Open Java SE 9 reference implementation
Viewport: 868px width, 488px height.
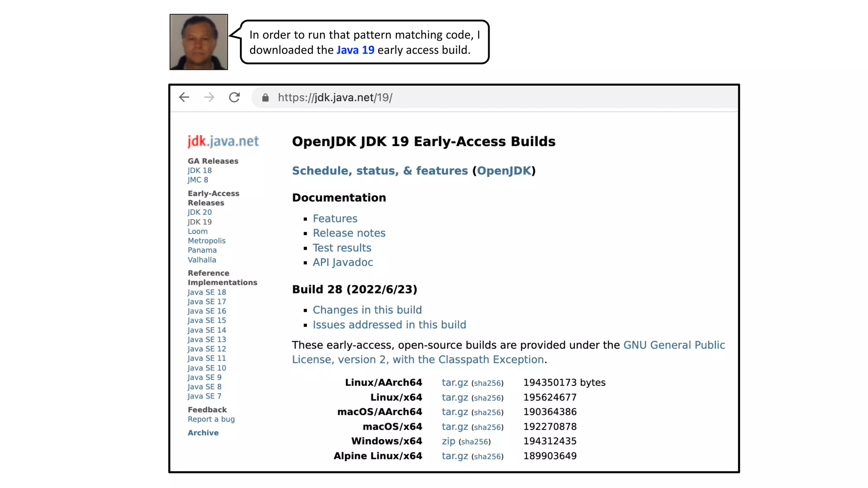(205, 377)
